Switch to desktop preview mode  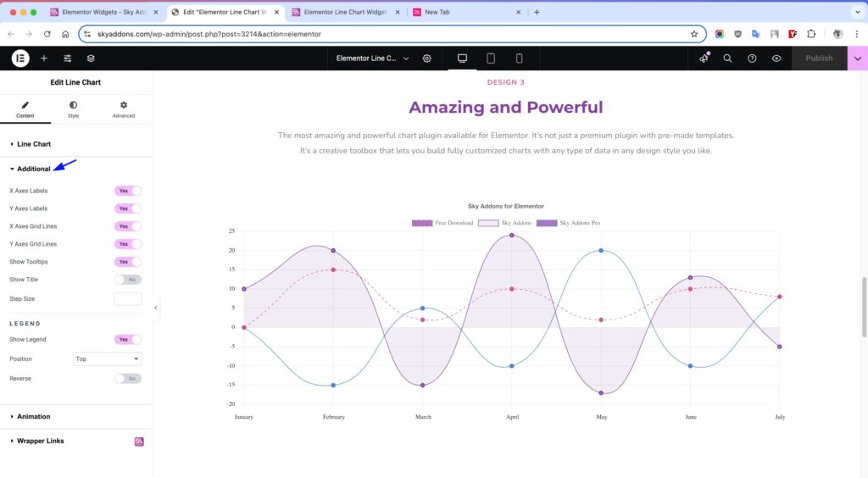[462, 58]
